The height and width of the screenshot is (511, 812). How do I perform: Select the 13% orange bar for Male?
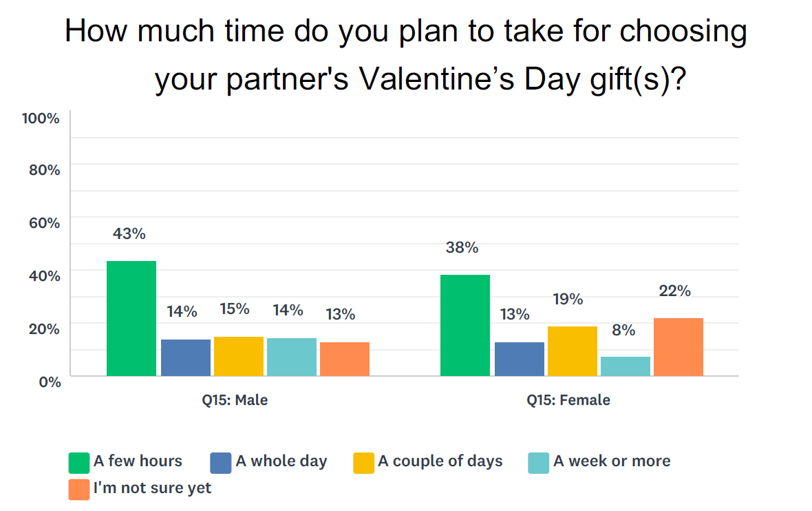(345, 359)
